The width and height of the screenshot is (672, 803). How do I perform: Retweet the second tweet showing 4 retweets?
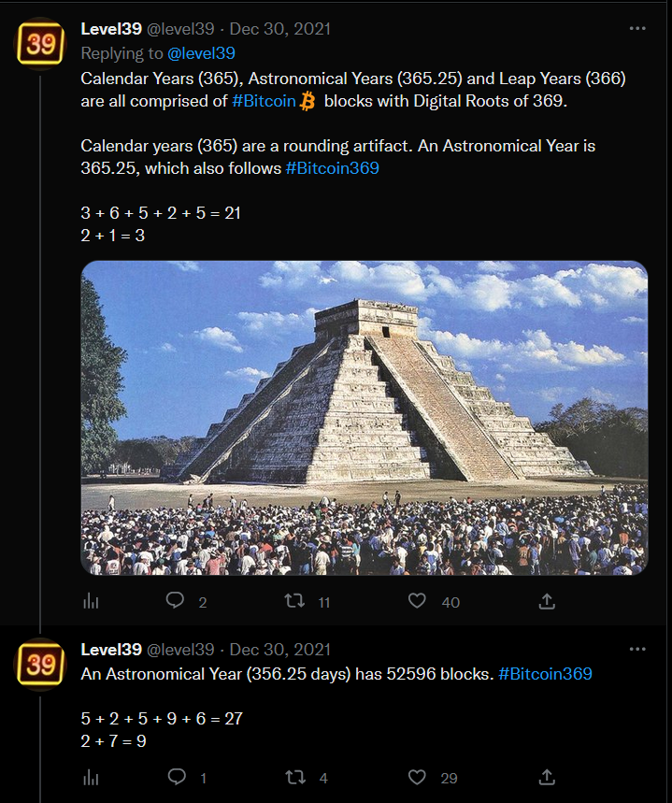click(295, 778)
